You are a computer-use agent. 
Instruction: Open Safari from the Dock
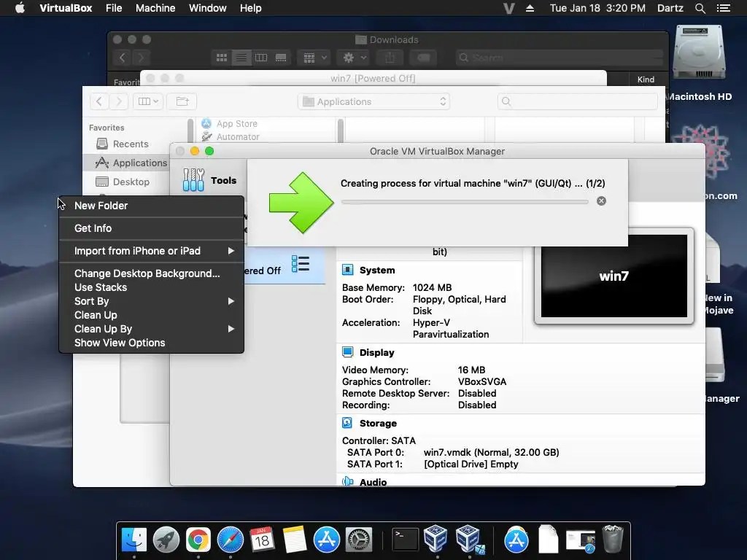[x=231, y=540]
